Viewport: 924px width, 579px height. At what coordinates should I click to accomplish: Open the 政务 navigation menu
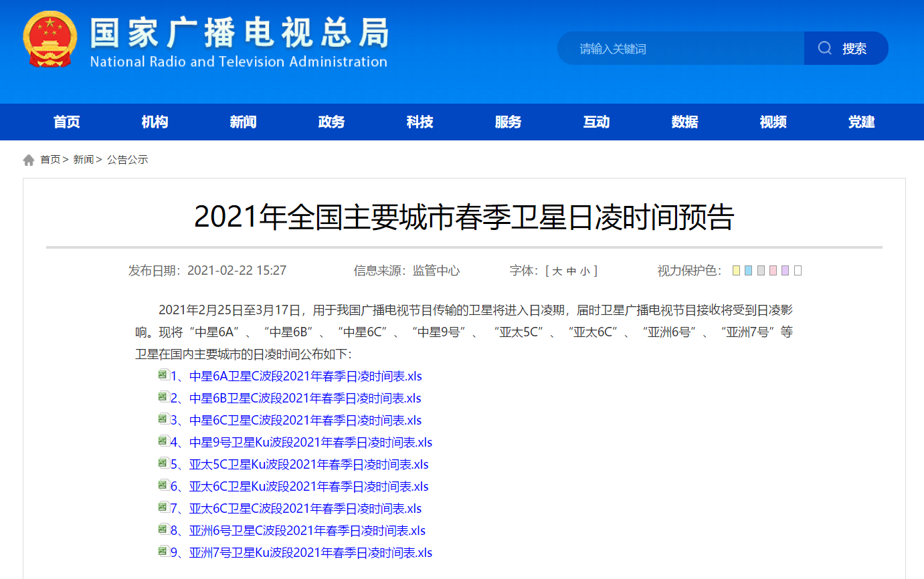(331, 122)
